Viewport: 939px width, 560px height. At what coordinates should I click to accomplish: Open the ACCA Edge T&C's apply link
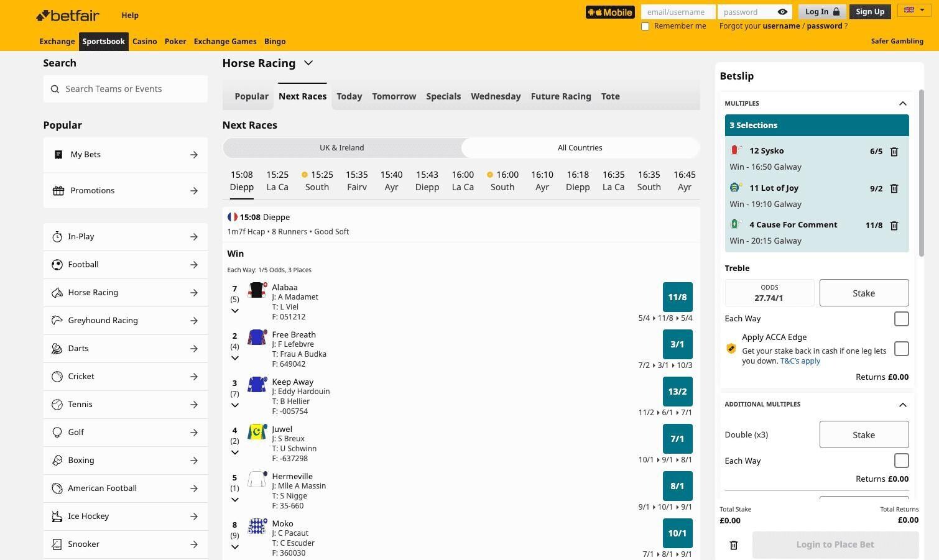click(800, 361)
